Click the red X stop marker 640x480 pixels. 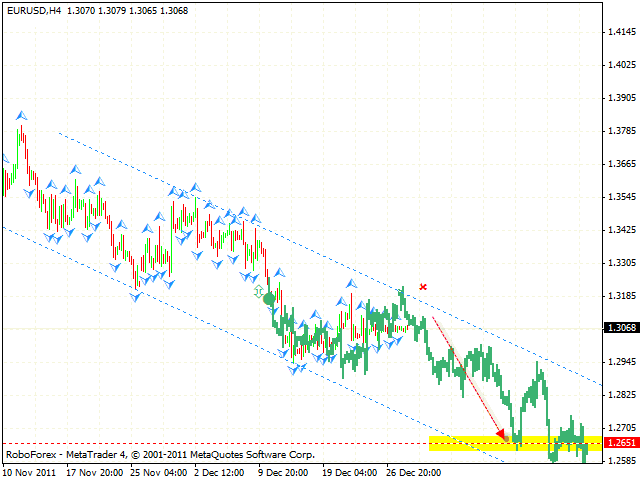423,287
